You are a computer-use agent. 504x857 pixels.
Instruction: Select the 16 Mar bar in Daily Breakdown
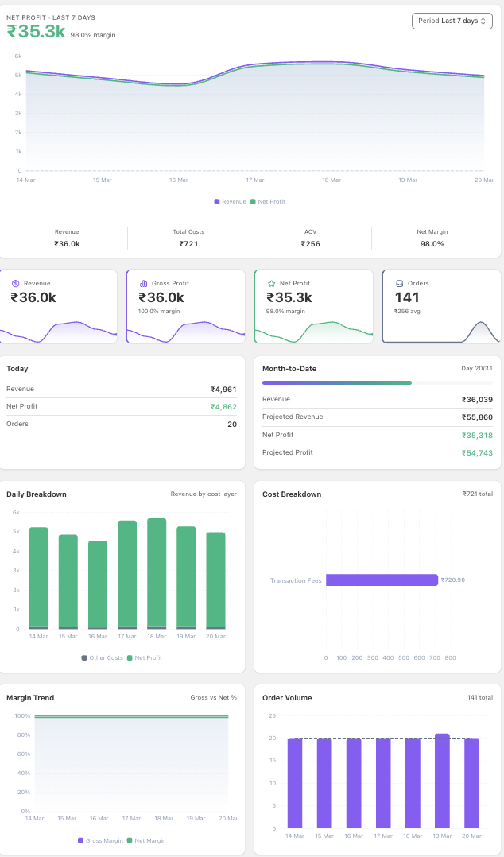(98, 585)
